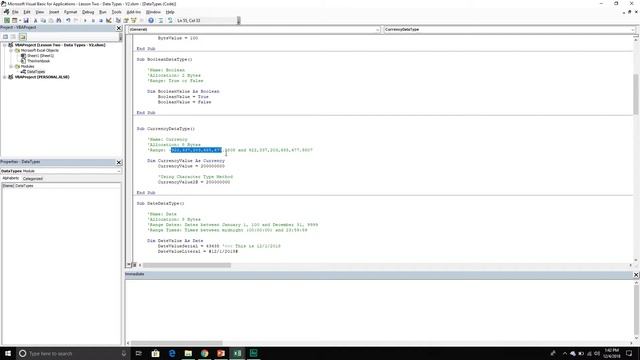Click the 'Dim BooleanValue As Boolean' line

183,91
